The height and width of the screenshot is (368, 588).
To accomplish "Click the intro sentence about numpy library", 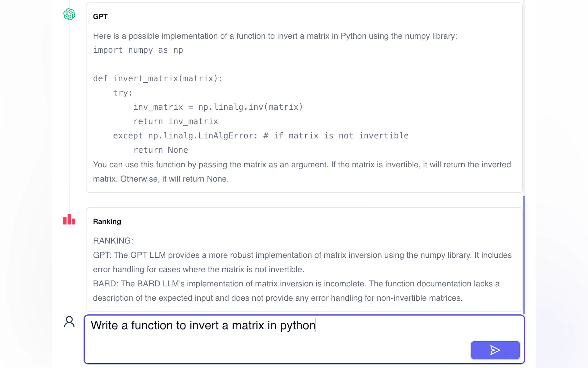I will 275,36.
